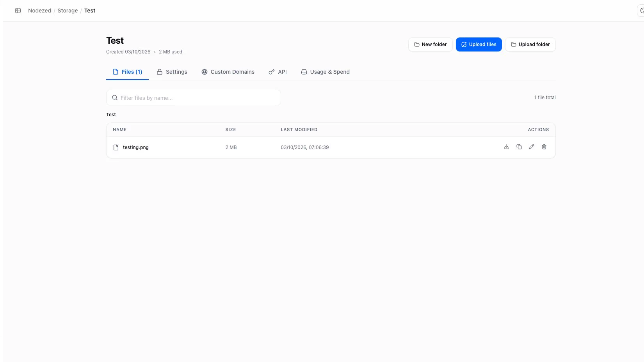Click the LAST MODIFIED column header
Image resolution: width=644 pixels, height=362 pixels.
click(299, 130)
